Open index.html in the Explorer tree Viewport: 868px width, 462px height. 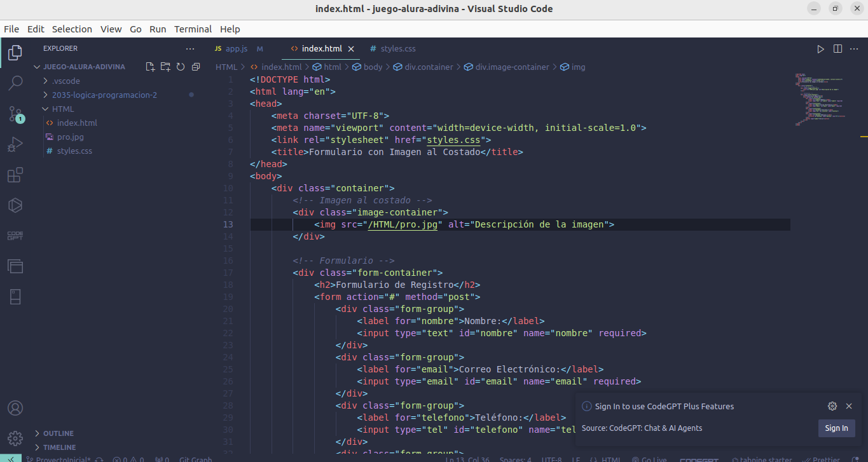tap(77, 123)
